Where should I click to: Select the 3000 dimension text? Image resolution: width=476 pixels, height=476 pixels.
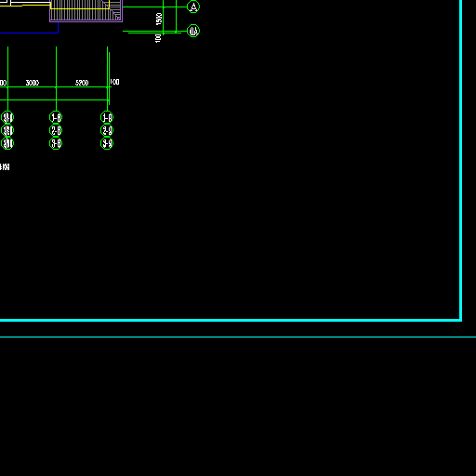(x=33, y=83)
